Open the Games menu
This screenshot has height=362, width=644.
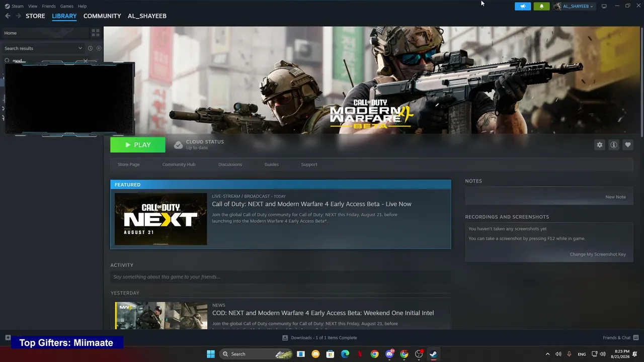[x=66, y=6]
